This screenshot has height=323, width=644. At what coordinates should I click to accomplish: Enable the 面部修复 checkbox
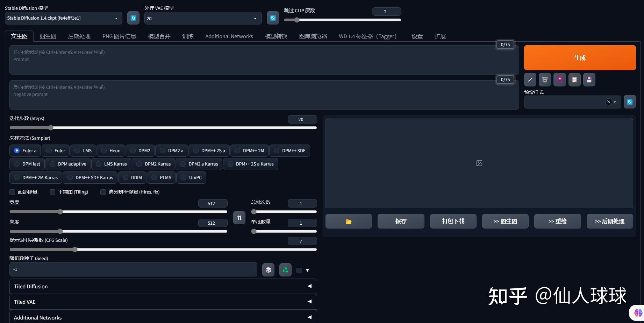[x=13, y=192]
